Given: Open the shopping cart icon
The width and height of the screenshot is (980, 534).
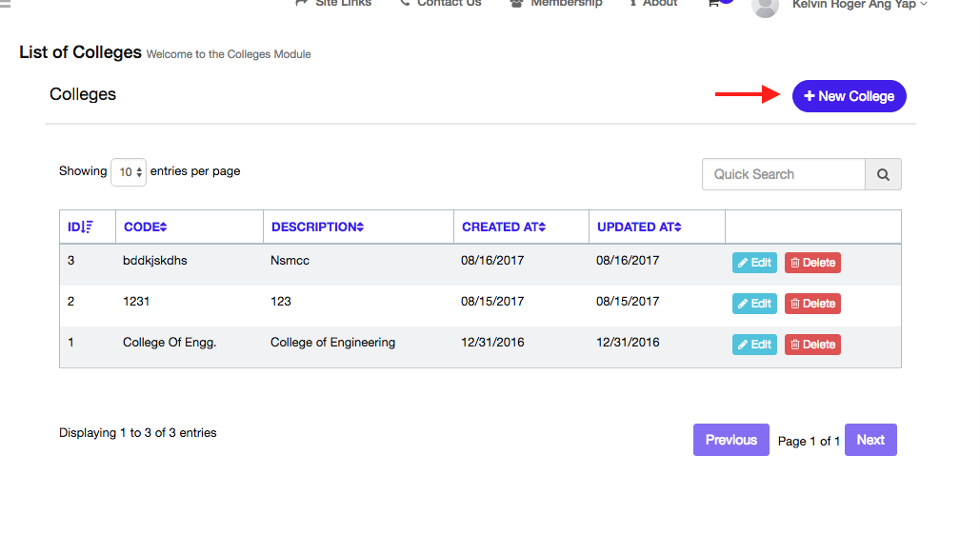Looking at the screenshot, I should pos(713,4).
